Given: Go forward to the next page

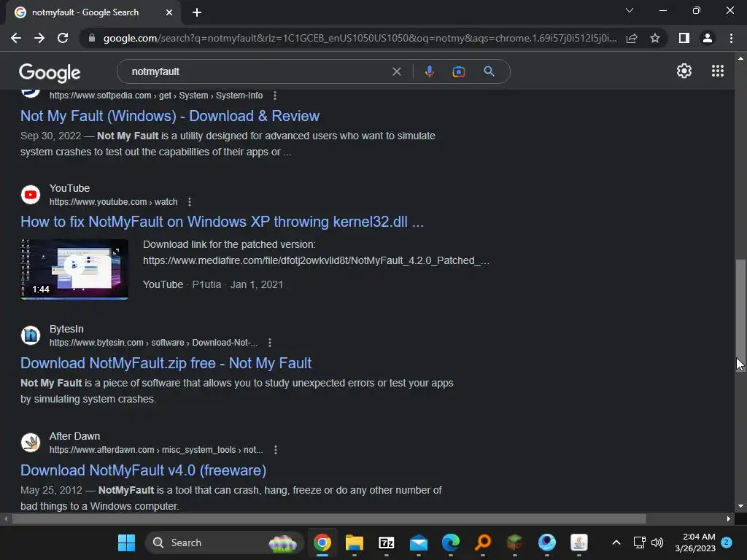Looking at the screenshot, I should (x=39, y=38).
